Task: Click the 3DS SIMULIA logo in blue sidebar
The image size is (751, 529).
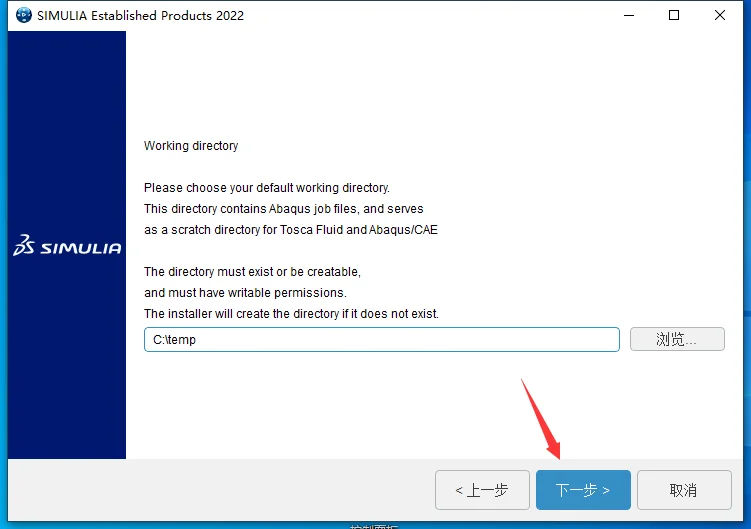Action: point(67,245)
